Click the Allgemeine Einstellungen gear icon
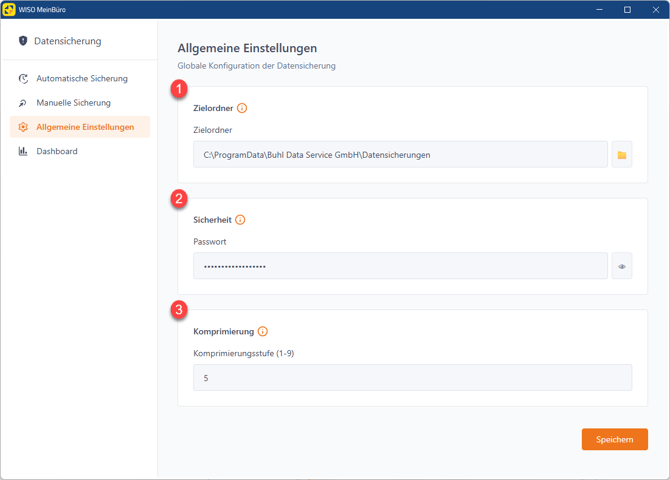The image size is (670, 480). coord(23,127)
